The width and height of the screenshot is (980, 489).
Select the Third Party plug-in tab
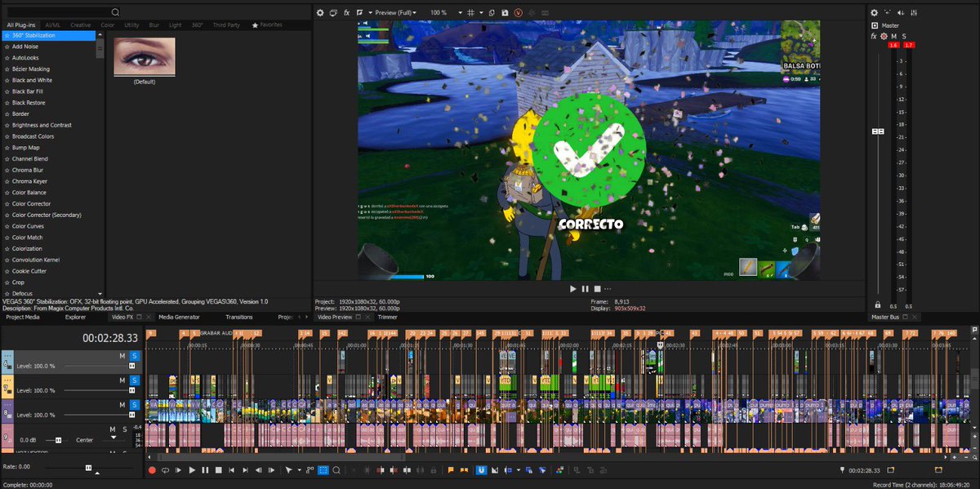click(x=227, y=25)
